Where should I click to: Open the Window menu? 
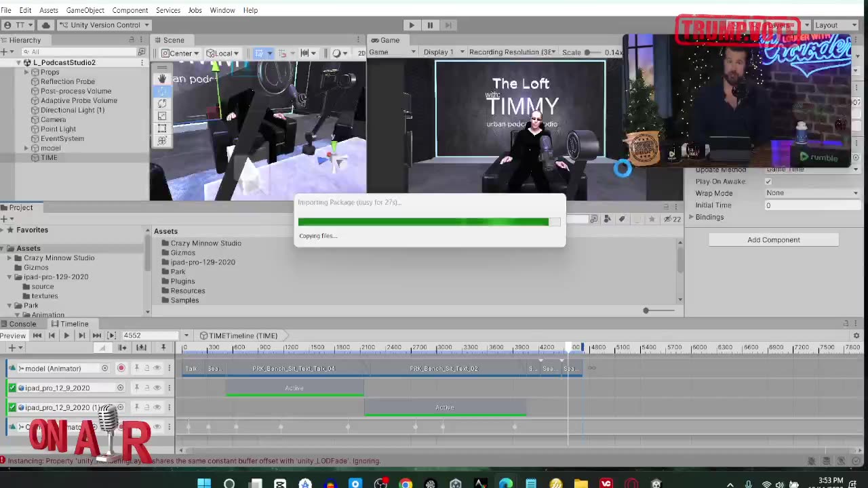(222, 10)
